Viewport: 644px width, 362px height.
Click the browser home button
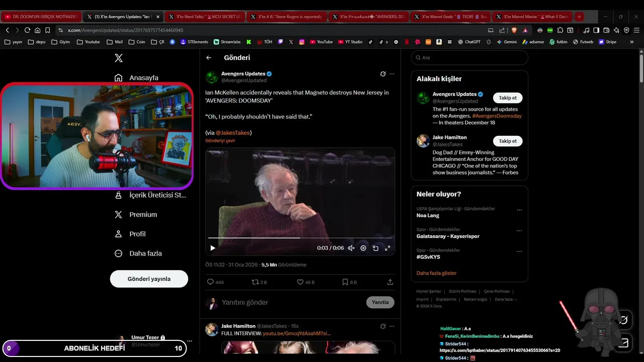coord(38,30)
